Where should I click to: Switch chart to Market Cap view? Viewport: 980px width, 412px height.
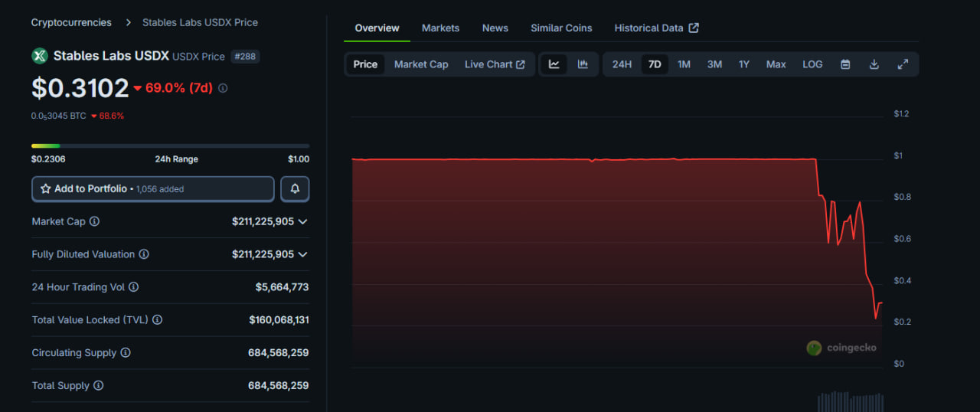click(421, 64)
